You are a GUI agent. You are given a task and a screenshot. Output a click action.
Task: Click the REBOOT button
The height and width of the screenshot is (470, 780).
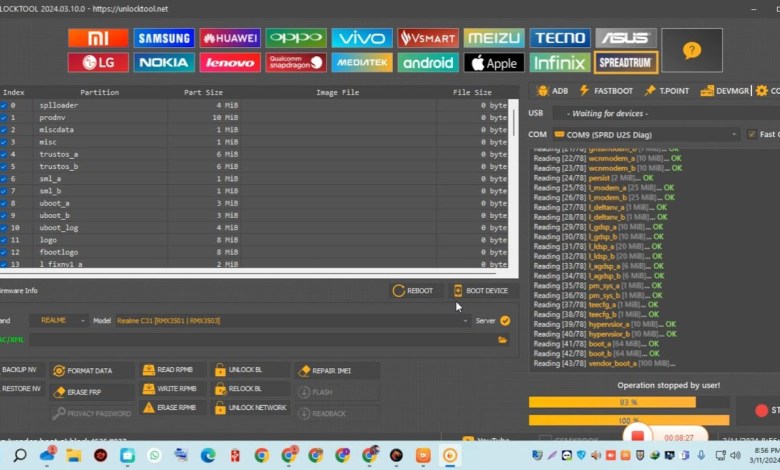coord(413,290)
